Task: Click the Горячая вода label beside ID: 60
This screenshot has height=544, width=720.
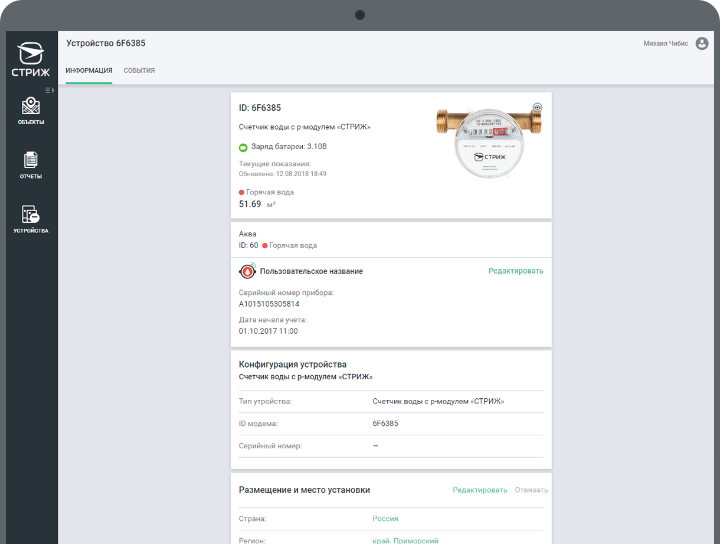Action: pos(293,246)
